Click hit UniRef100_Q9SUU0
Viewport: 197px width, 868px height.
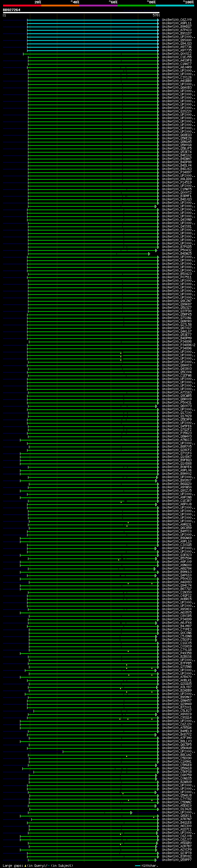(x=177, y=40)
